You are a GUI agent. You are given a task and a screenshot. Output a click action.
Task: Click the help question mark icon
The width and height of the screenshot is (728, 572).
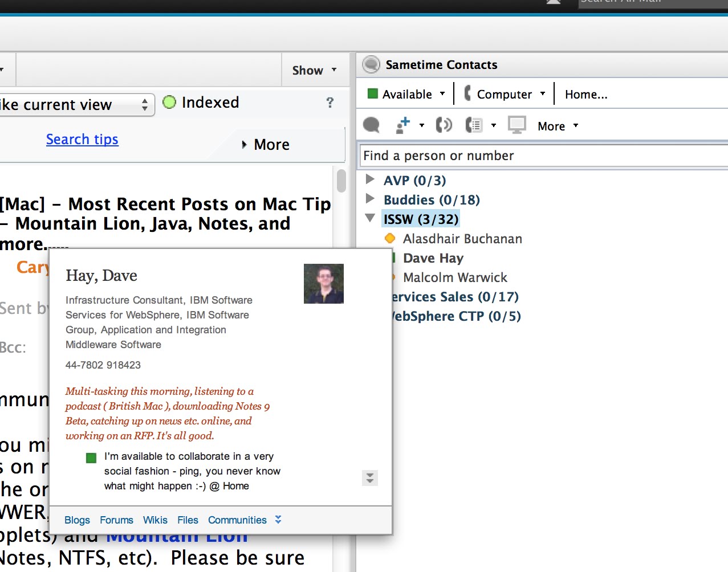tap(330, 103)
